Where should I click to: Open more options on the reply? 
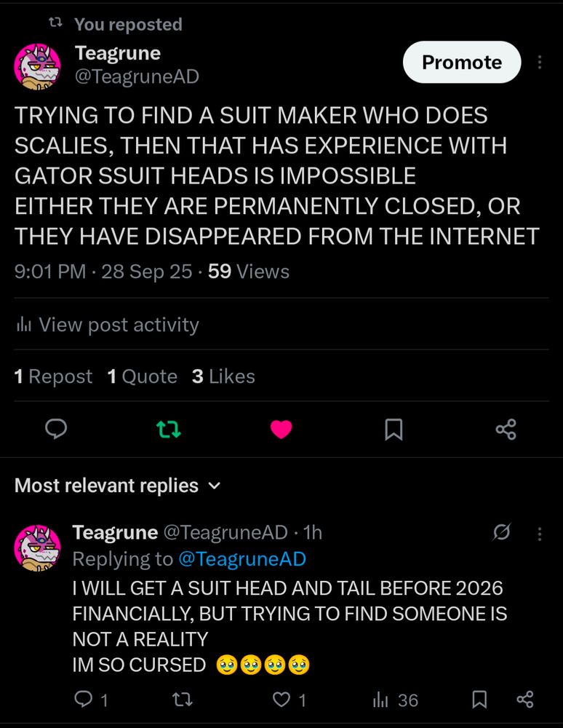click(x=540, y=534)
